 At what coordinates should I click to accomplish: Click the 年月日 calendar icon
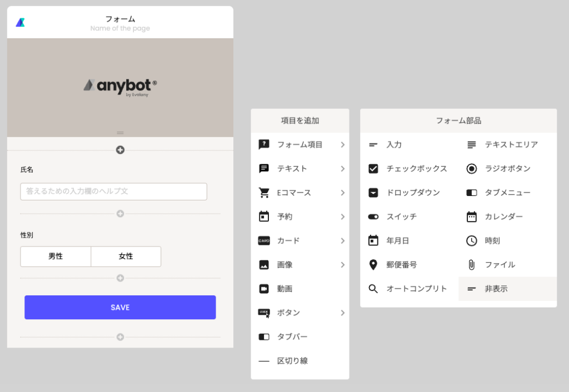click(373, 240)
